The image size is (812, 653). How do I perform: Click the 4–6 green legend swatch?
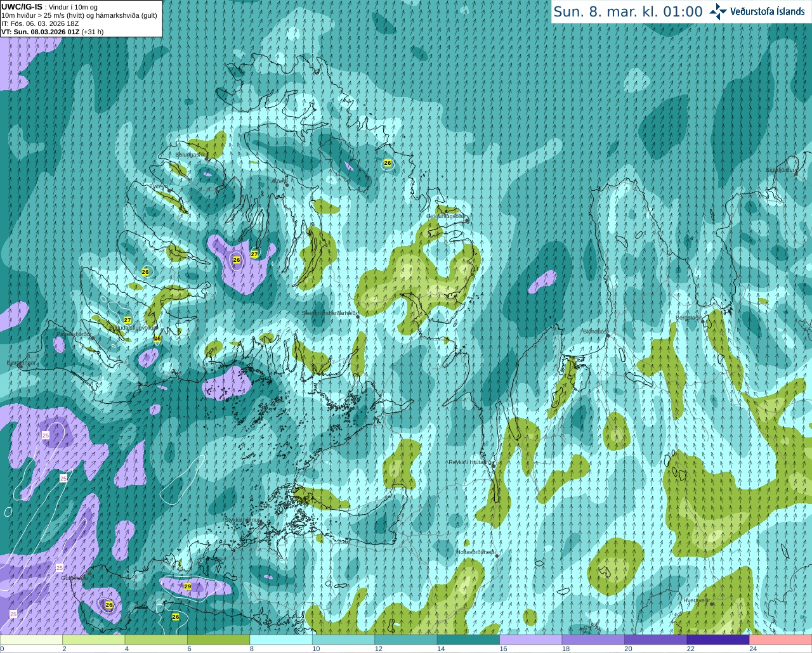tap(156, 640)
